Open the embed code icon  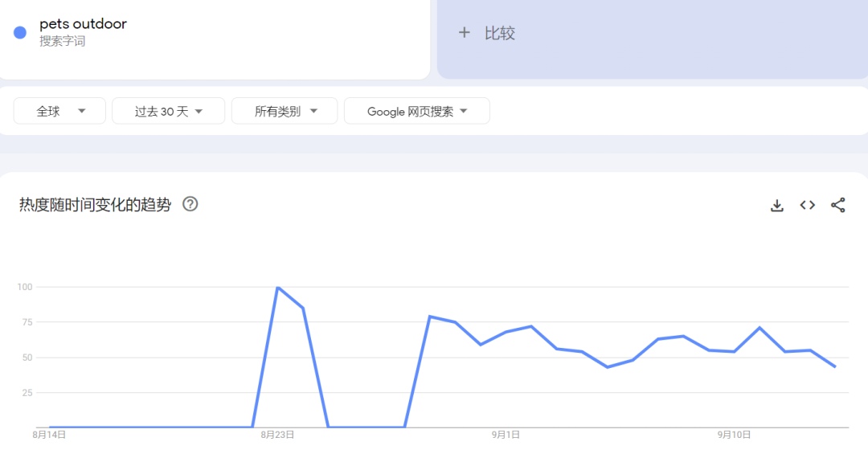click(807, 205)
